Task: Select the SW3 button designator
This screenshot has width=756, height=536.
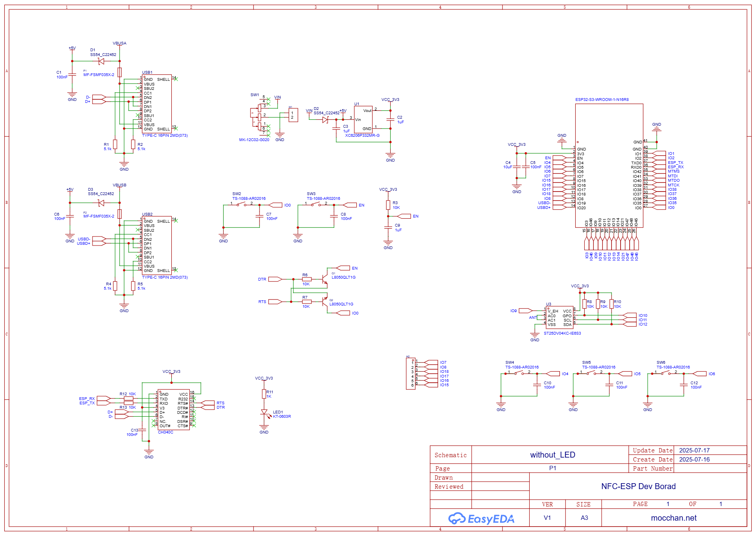Action: coord(311,194)
